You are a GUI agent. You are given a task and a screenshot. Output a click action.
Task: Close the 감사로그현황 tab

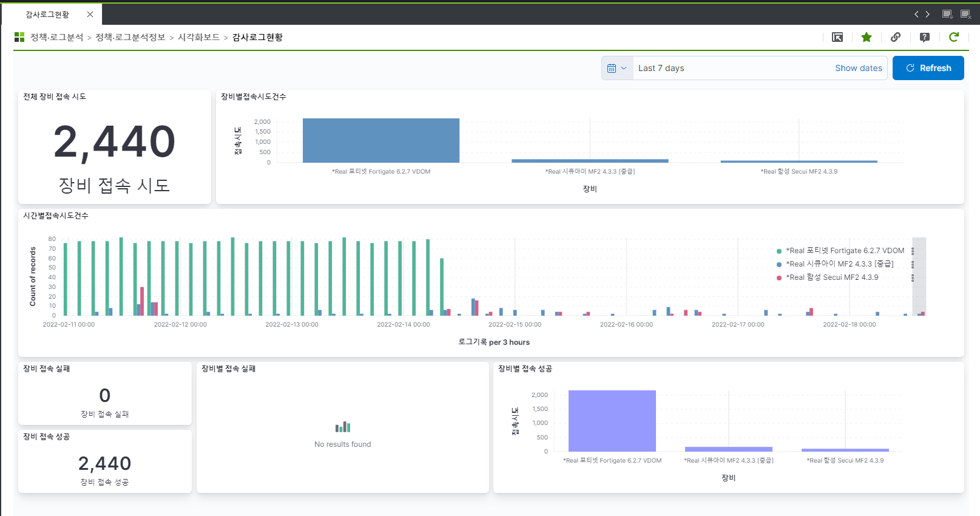coord(90,14)
